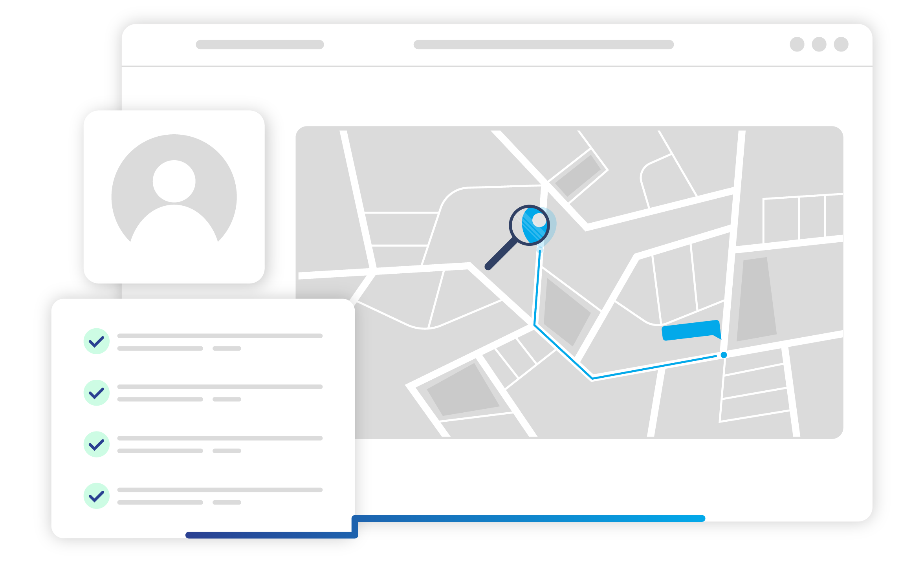Click the blue route line on map
The image size is (924, 578).
coord(652,367)
